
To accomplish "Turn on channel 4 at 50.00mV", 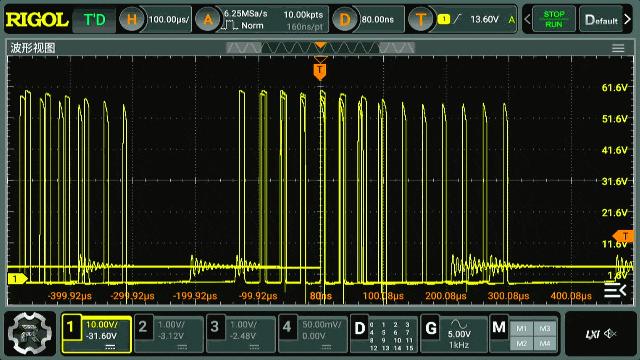I will pos(313,333).
